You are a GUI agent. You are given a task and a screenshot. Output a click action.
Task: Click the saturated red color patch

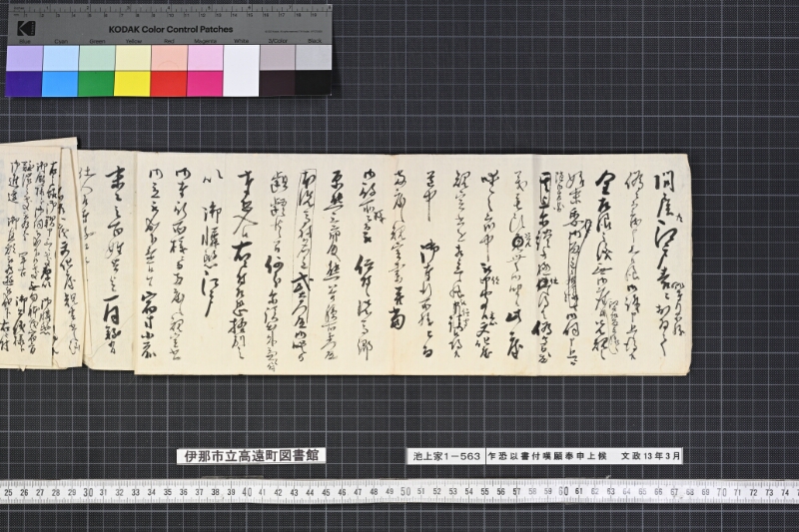[x=169, y=84]
